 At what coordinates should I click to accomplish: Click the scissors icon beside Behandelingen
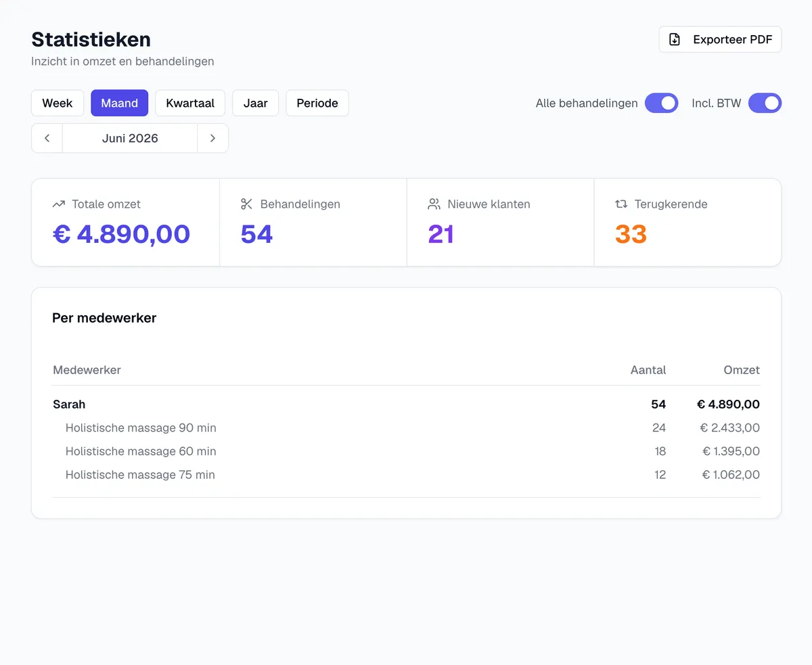(246, 204)
